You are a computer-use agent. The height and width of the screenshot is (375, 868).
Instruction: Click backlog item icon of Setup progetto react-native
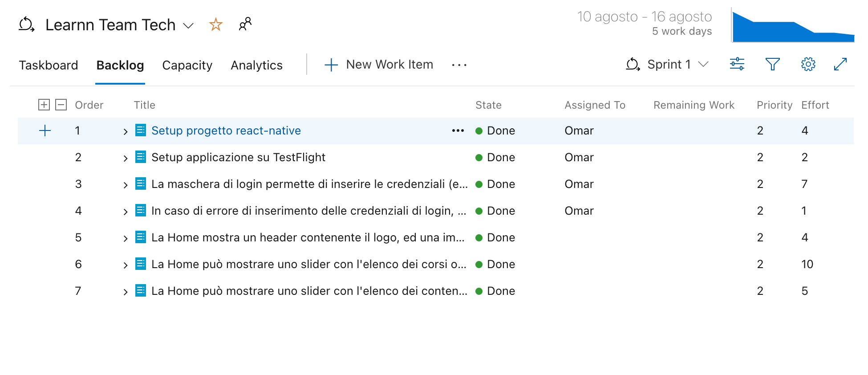[141, 130]
